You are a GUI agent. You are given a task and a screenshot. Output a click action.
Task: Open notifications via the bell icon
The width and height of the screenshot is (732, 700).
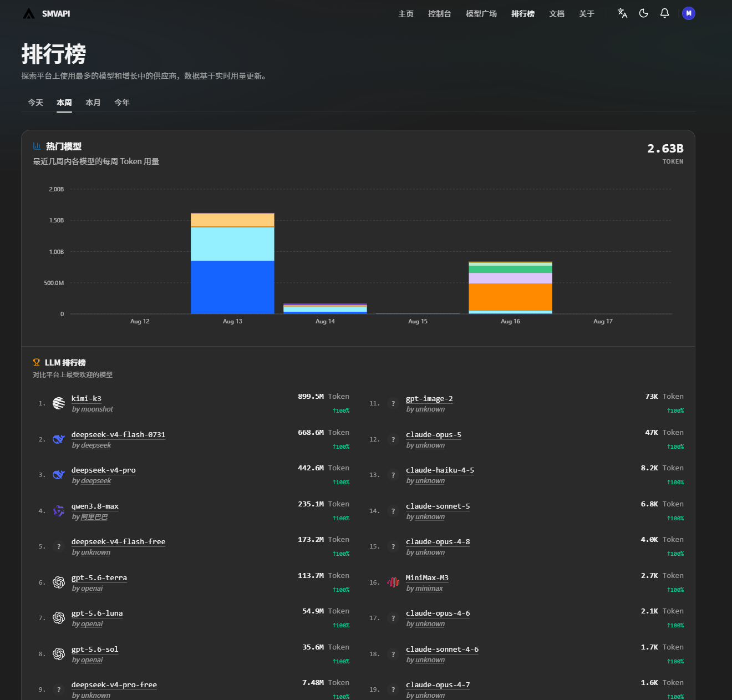[665, 13]
